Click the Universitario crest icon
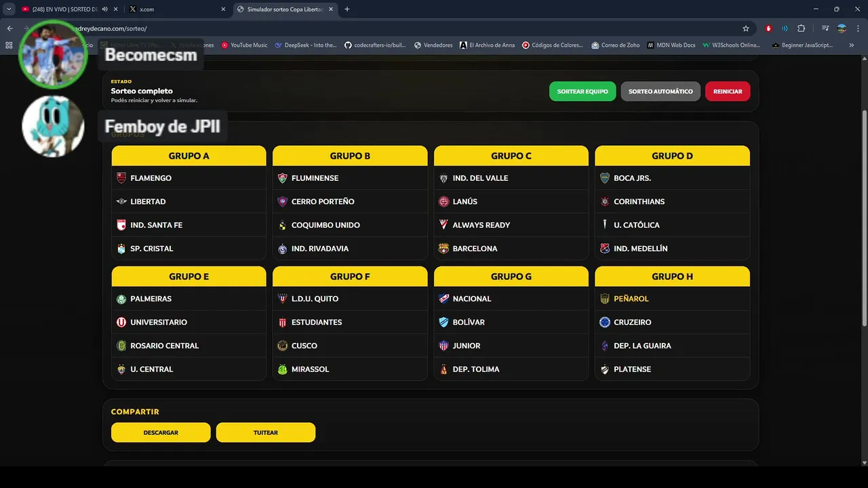The height and width of the screenshot is (488, 868). 121,323
